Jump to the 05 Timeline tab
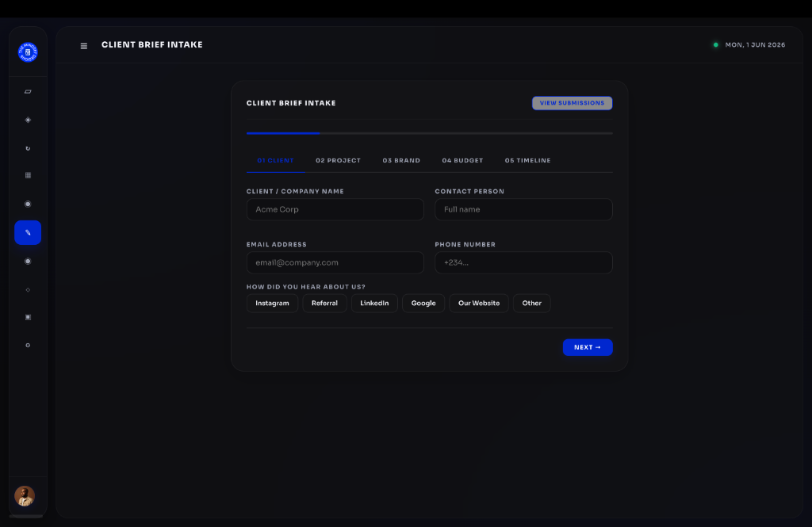812x527 pixels. pos(527,161)
